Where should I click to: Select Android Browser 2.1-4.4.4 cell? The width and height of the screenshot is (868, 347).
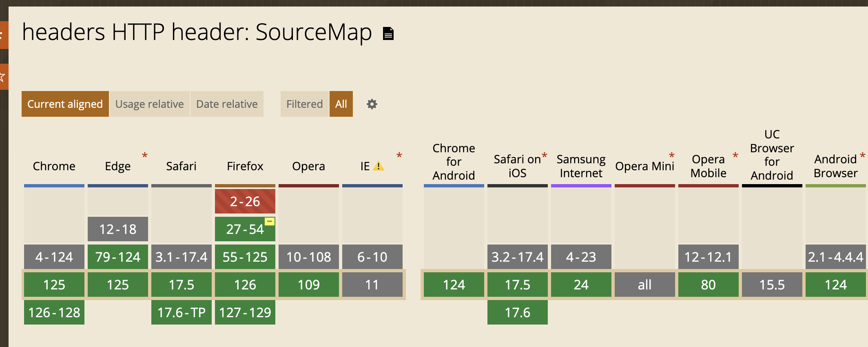pos(836,257)
